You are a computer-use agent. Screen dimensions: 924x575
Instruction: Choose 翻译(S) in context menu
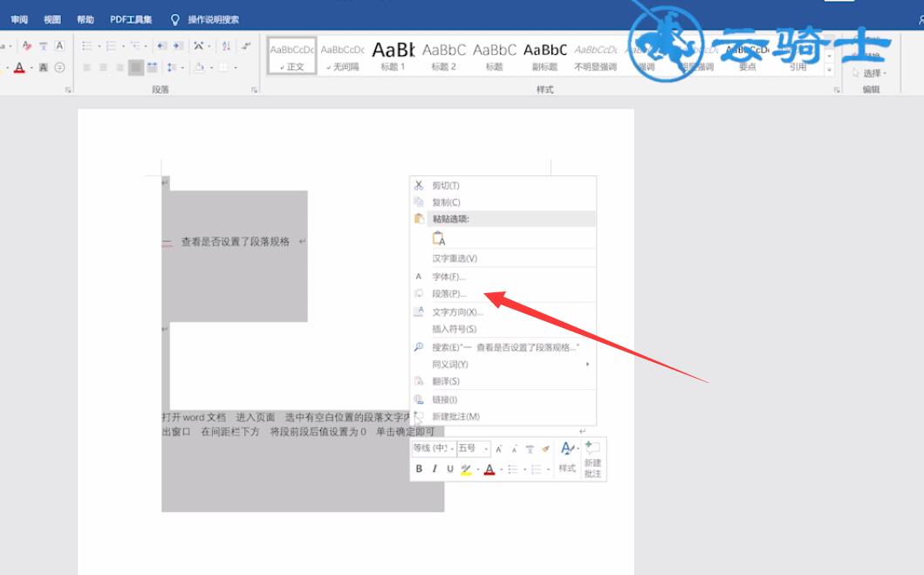(x=446, y=381)
